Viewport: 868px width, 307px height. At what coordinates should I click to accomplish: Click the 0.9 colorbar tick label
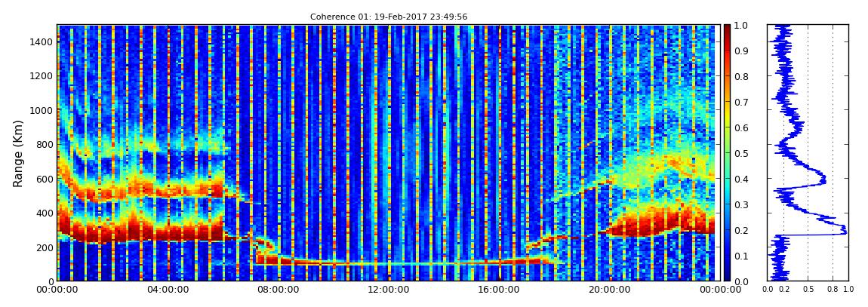[742, 51]
